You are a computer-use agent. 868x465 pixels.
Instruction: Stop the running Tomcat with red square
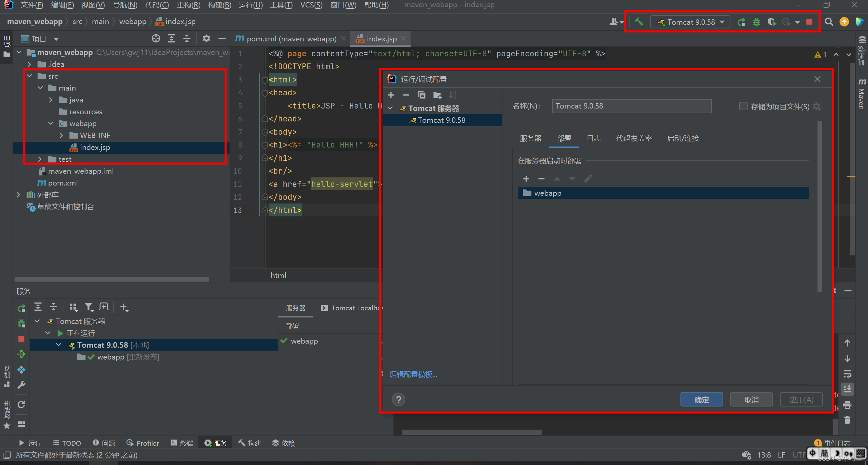coord(809,22)
